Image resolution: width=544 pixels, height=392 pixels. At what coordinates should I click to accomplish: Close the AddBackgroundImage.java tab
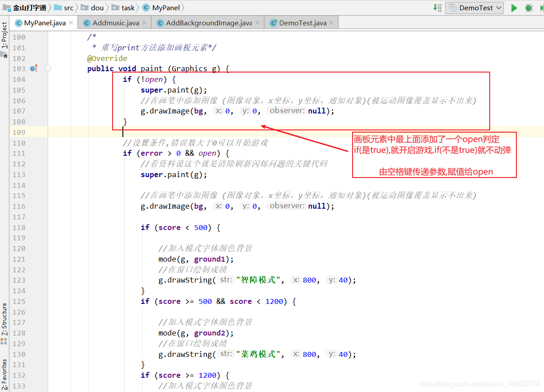coord(258,23)
